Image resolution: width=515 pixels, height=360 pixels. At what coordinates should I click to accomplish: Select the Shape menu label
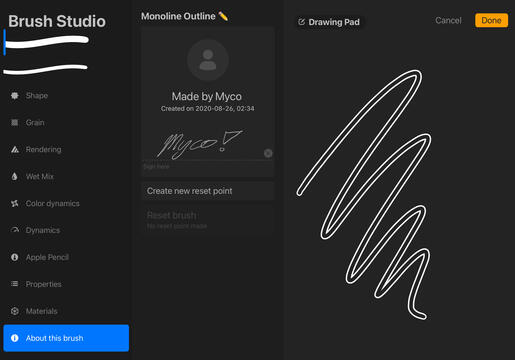click(37, 96)
